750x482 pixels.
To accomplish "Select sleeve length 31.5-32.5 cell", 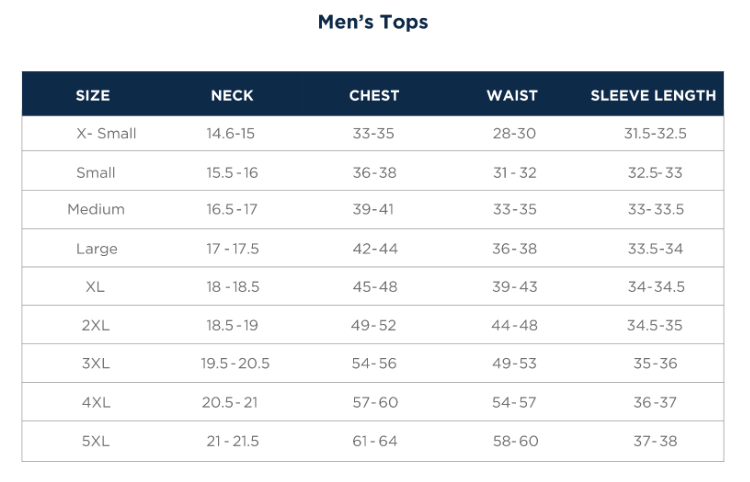I will [x=655, y=133].
